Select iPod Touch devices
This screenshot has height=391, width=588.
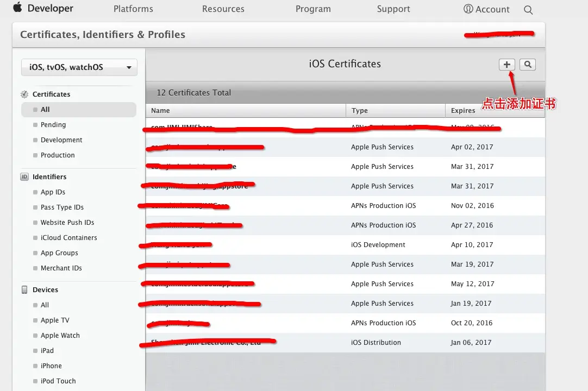(58, 381)
